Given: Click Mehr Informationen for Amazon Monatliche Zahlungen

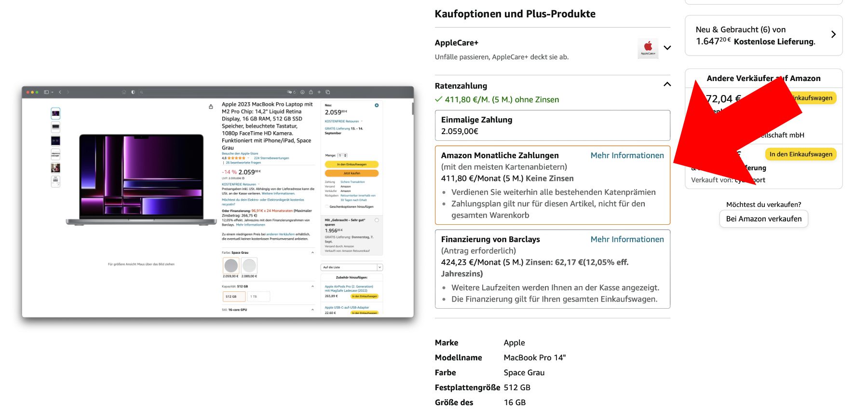Looking at the screenshot, I should coord(627,155).
